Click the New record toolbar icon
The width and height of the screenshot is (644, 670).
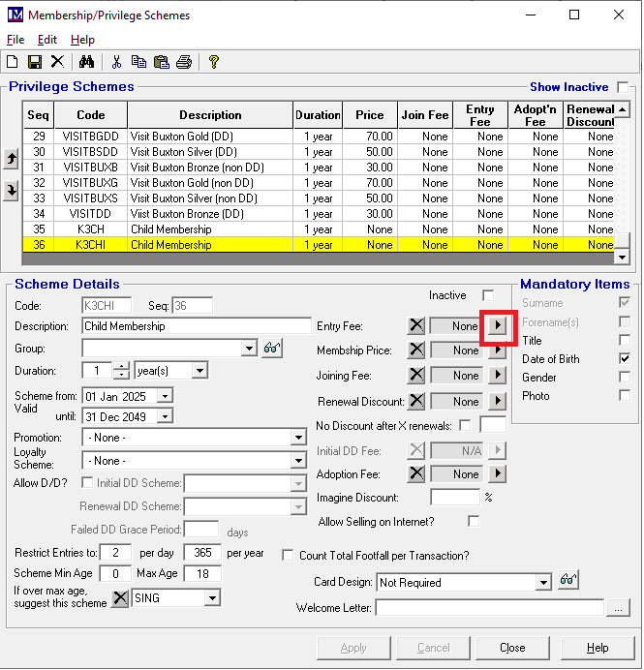click(x=13, y=62)
